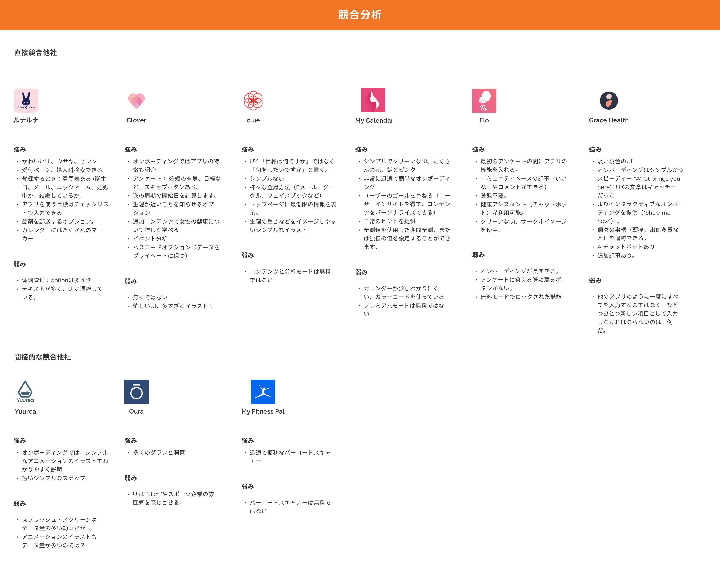Click the My Calendar name label
720x588 pixels.
click(x=374, y=120)
